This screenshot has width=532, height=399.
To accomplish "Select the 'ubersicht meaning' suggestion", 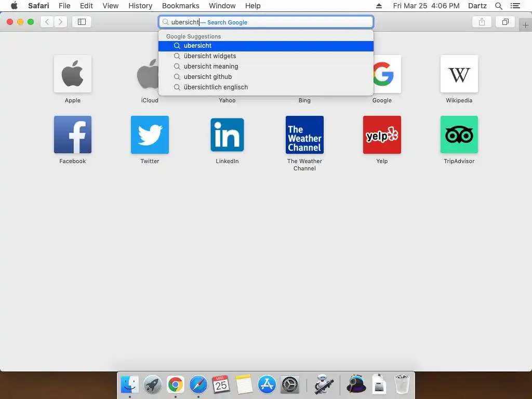I will coord(266,66).
